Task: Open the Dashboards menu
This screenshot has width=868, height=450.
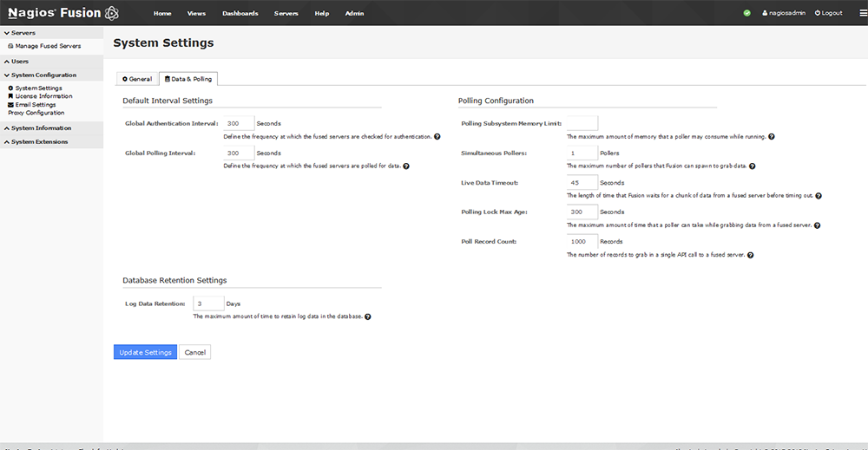Action: click(240, 13)
